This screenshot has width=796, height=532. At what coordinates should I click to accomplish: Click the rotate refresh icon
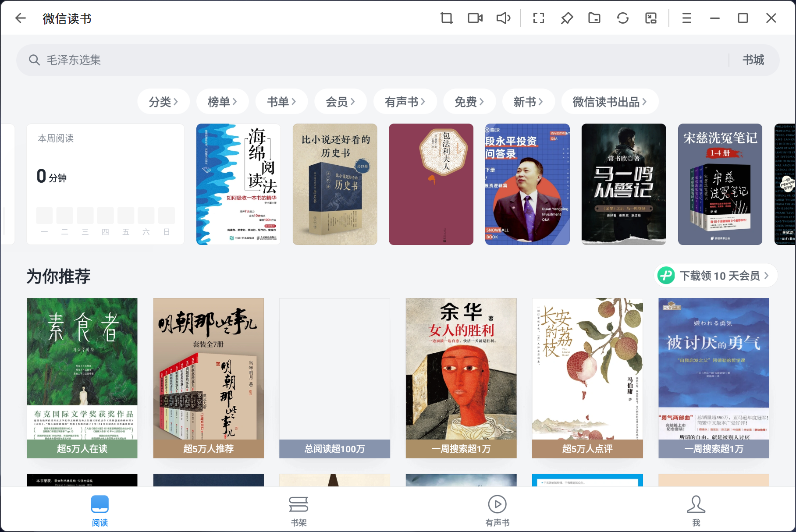click(x=623, y=18)
